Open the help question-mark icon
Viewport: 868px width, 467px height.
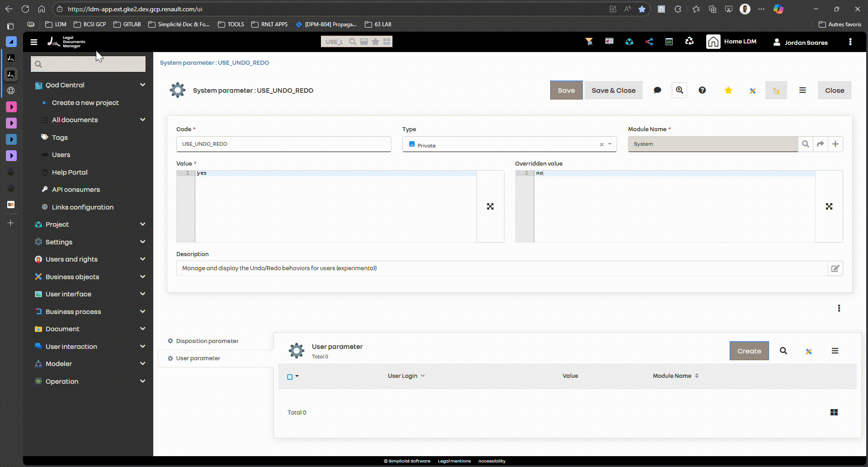click(x=702, y=90)
